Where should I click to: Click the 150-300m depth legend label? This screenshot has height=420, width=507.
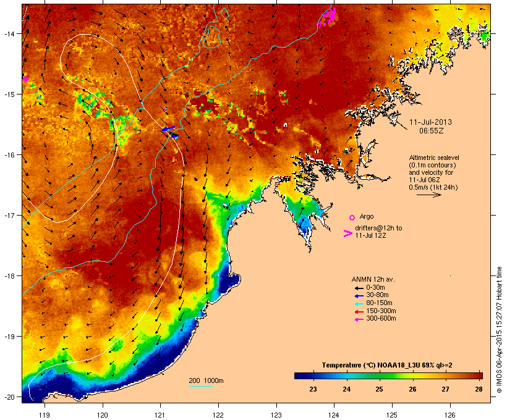[381, 311]
